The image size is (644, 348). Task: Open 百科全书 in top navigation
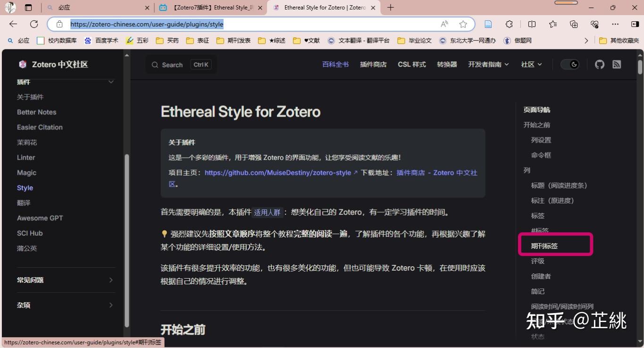pos(335,64)
